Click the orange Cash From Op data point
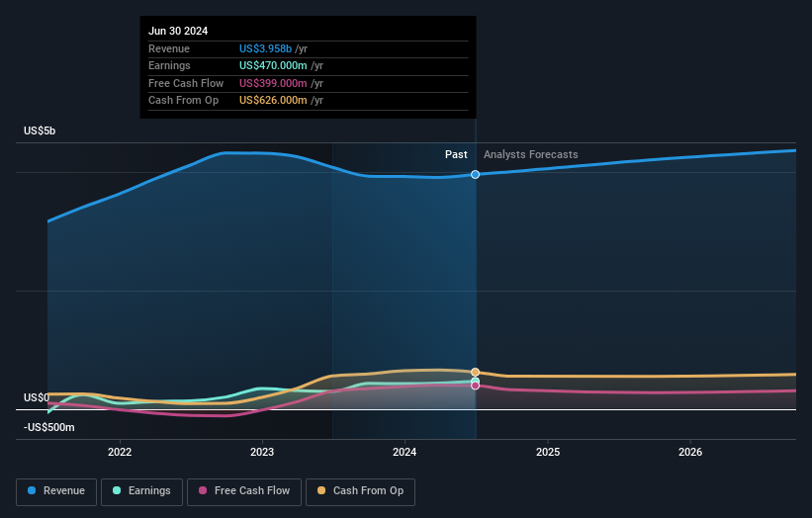 [476, 373]
